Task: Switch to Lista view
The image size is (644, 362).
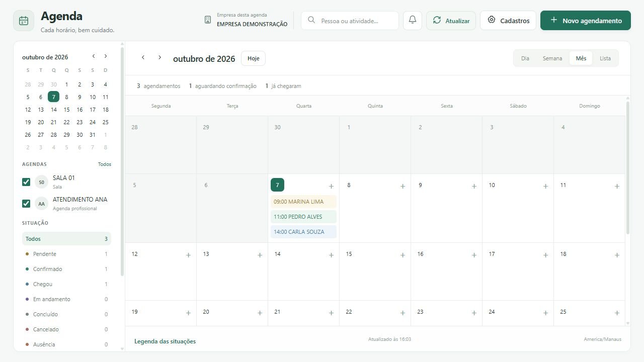Action: [605, 58]
